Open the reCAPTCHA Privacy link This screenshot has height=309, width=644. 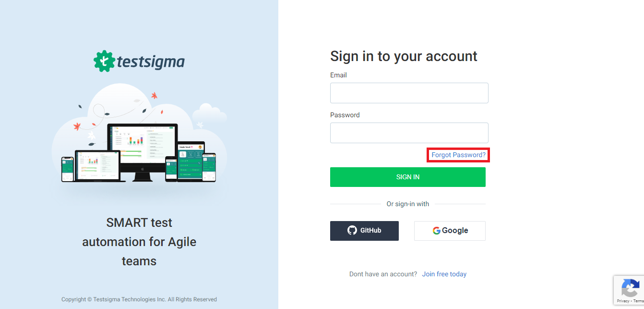tap(623, 301)
